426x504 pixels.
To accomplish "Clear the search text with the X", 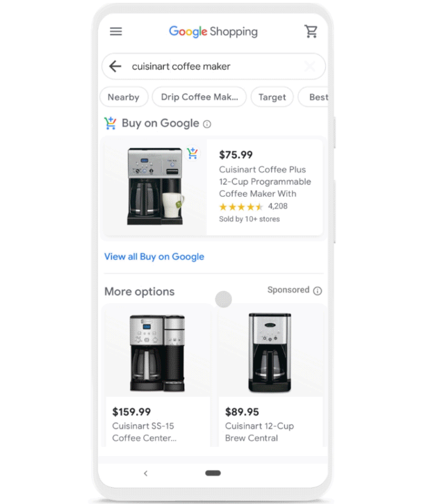I will [x=310, y=67].
